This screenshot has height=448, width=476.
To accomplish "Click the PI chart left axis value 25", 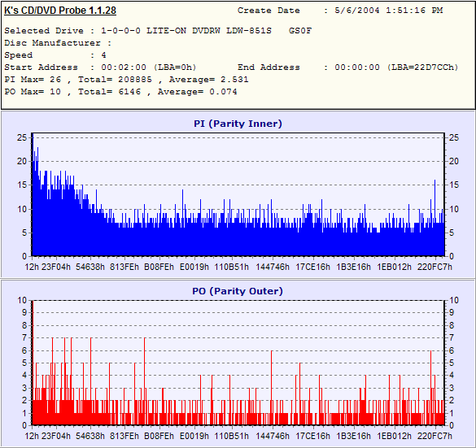I will [22, 137].
